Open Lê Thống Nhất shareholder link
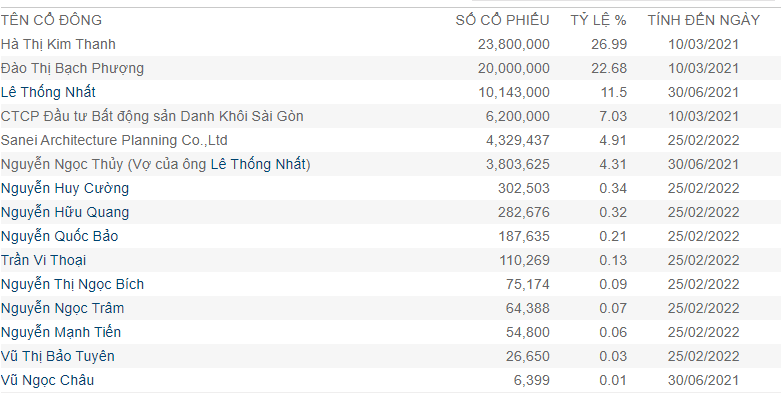The image size is (784, 395). [x=48, y=92]
